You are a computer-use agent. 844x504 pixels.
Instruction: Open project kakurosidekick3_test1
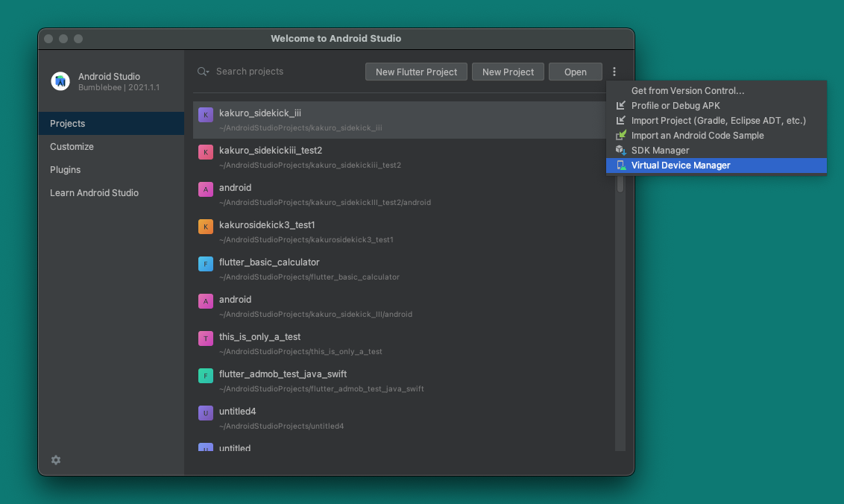click(403, 232)
